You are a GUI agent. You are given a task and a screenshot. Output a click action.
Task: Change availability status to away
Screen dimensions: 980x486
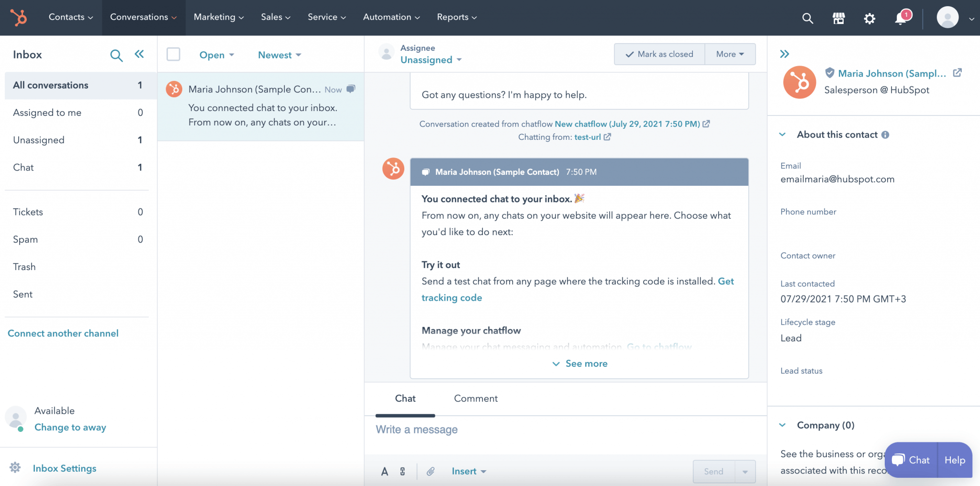pos(70,427)
